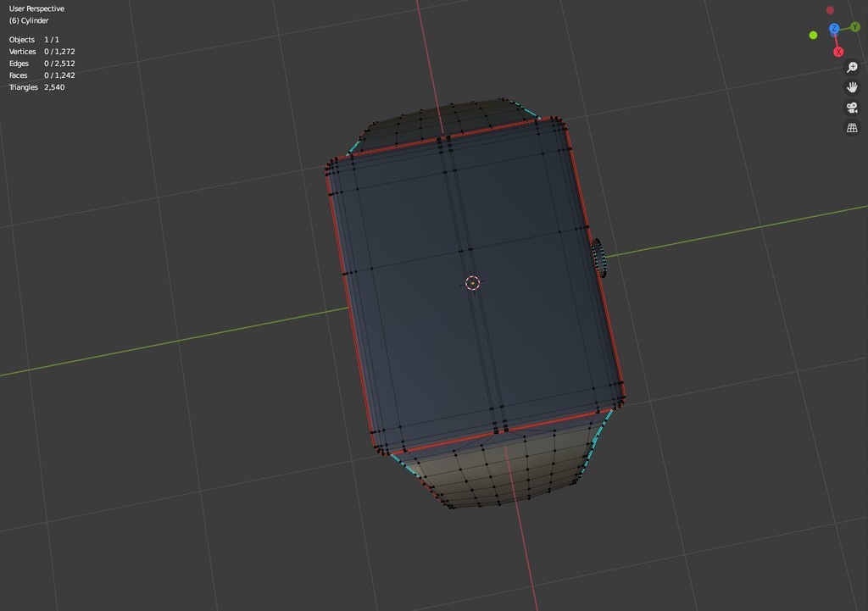Viewport: 868px width, 611px height.
Task: Click the blue Z ball on navigation gizmo
Action: (x=834, y=28)
